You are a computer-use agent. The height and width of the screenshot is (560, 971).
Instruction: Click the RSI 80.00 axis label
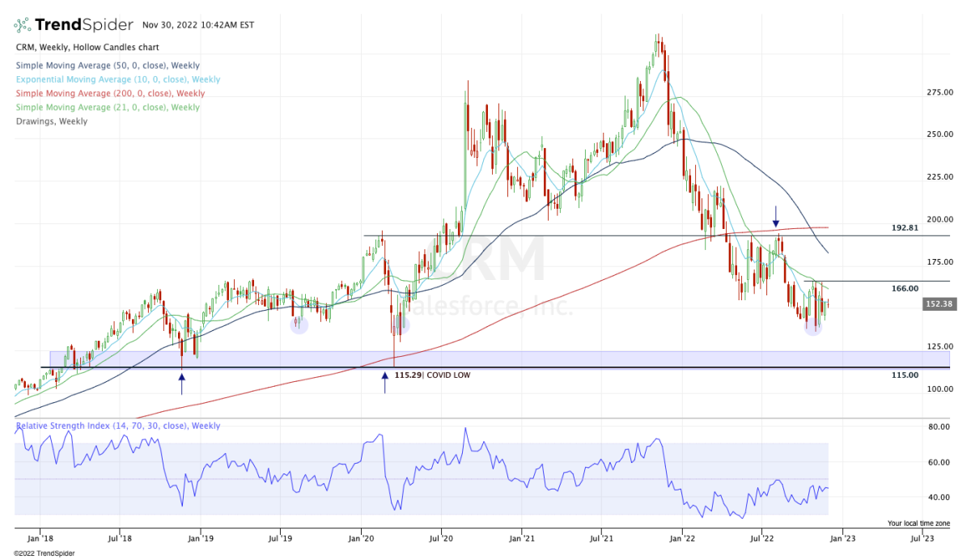point(938,426)
